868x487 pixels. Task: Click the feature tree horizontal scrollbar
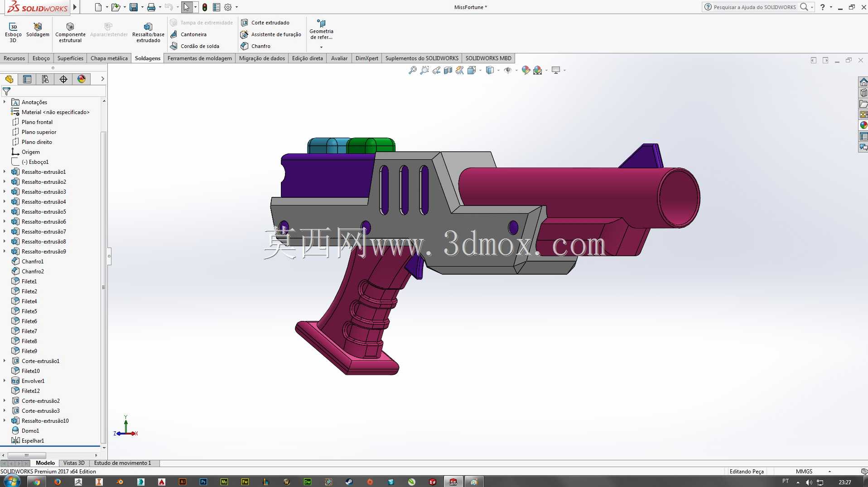click(27, 455)
